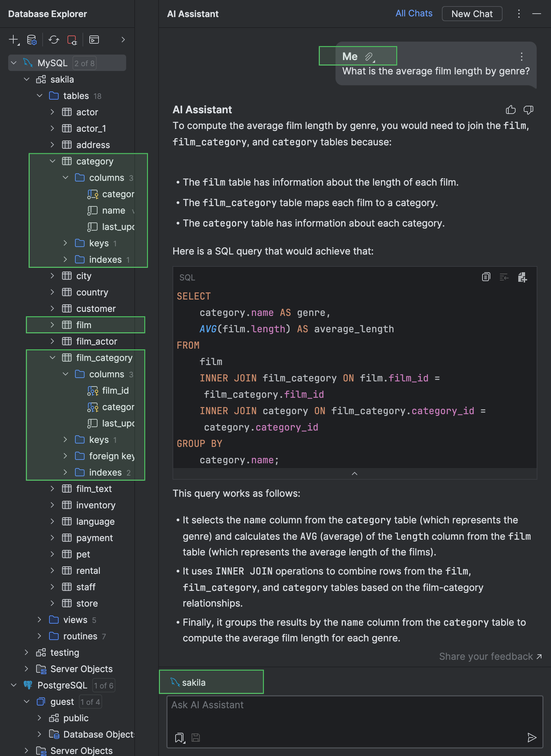Open the New Connection plus icon
The width and height of the screenshot is (551, 756).
click(x=13, y=40)
